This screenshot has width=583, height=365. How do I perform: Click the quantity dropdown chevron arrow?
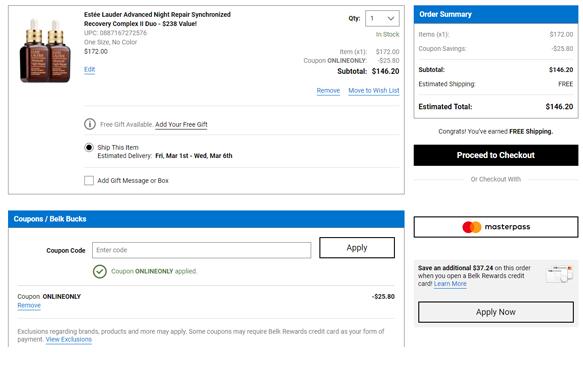point(391,19)
